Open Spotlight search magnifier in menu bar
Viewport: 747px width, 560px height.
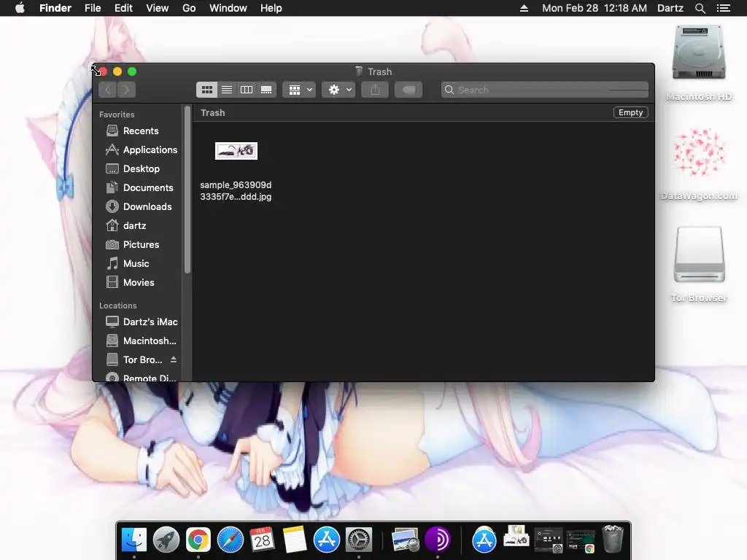point(700,8)
